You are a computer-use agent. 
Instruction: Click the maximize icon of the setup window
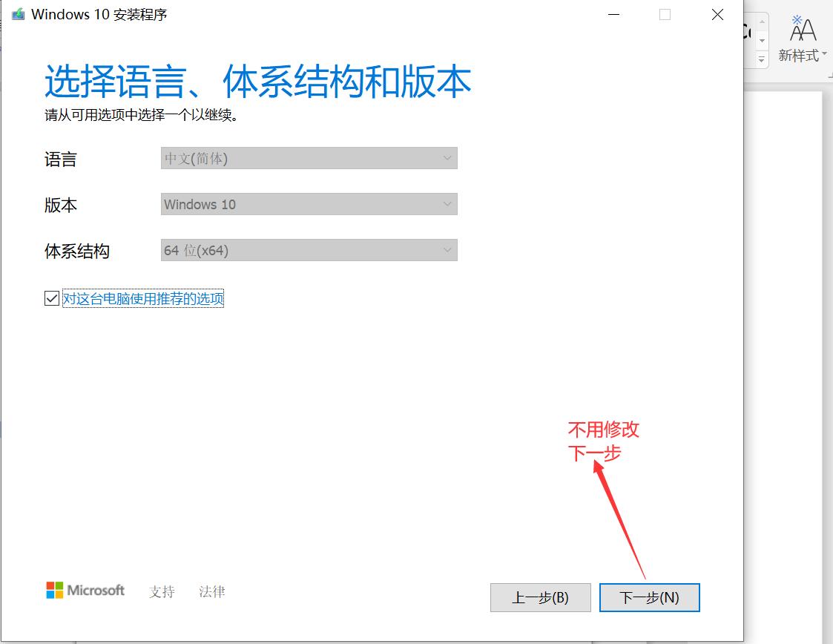coord(665,14)
